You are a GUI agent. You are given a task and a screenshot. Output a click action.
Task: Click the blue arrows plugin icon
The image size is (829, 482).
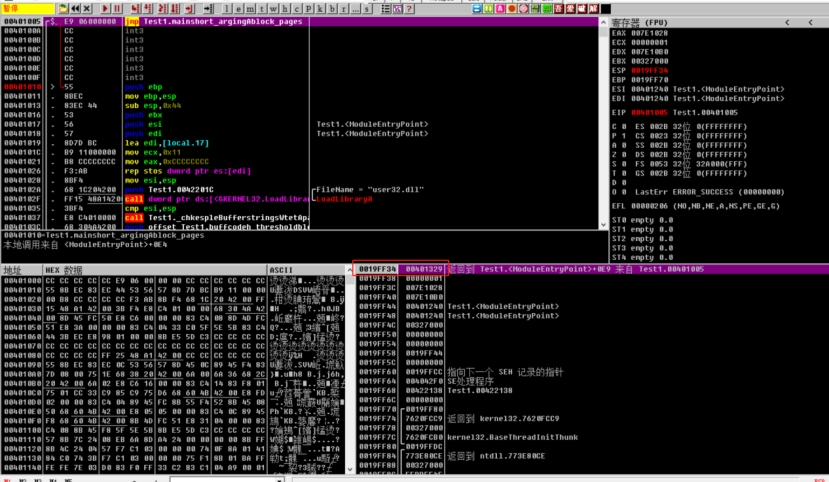click(x=477, y=9)
